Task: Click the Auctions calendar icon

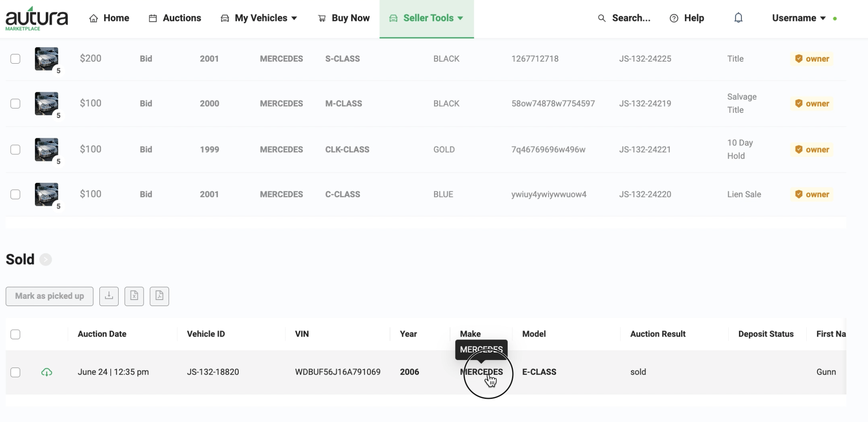Action: point(153,18)
